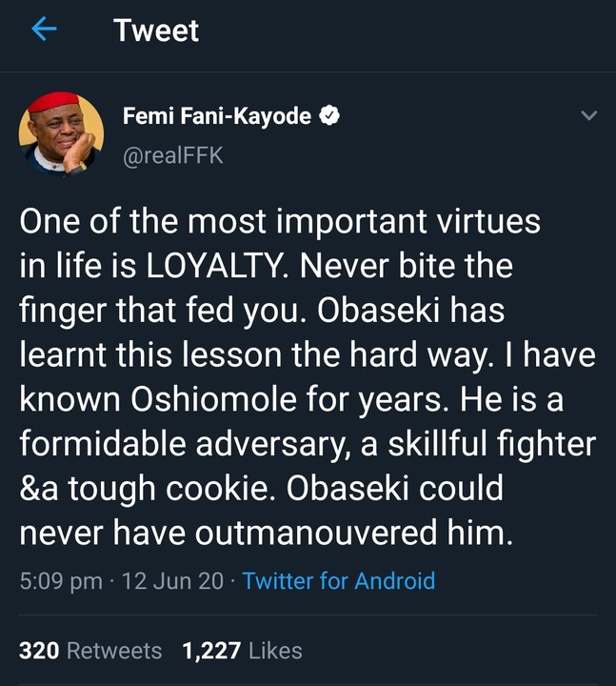The width and height of the screenshot is (616, 686).
Task: Click the 5:09 pm timestamp
Action: pyautogui.click(x=61, y=580)
